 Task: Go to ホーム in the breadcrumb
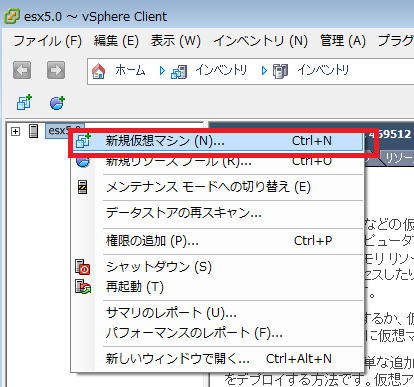tap(130, 70)
